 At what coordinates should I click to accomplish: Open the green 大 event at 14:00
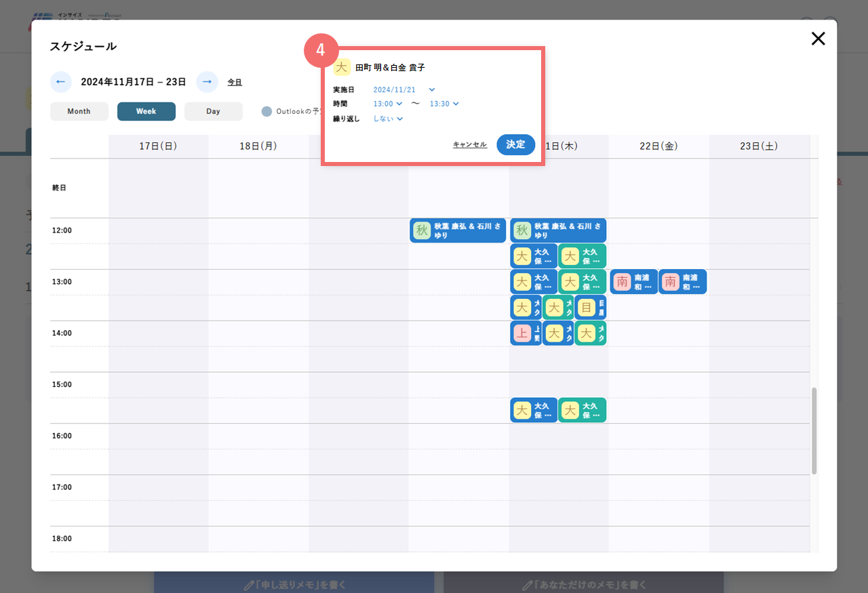pos(591,333)
